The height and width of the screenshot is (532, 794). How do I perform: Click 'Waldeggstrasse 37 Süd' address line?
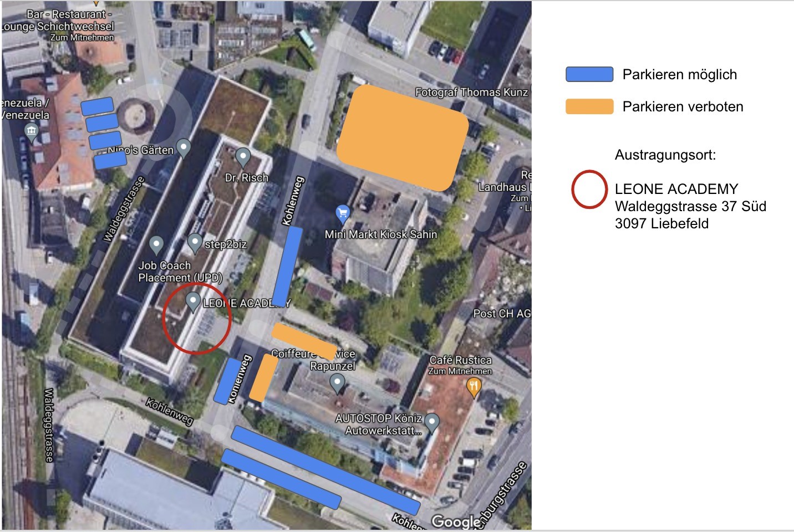point(690,206)
